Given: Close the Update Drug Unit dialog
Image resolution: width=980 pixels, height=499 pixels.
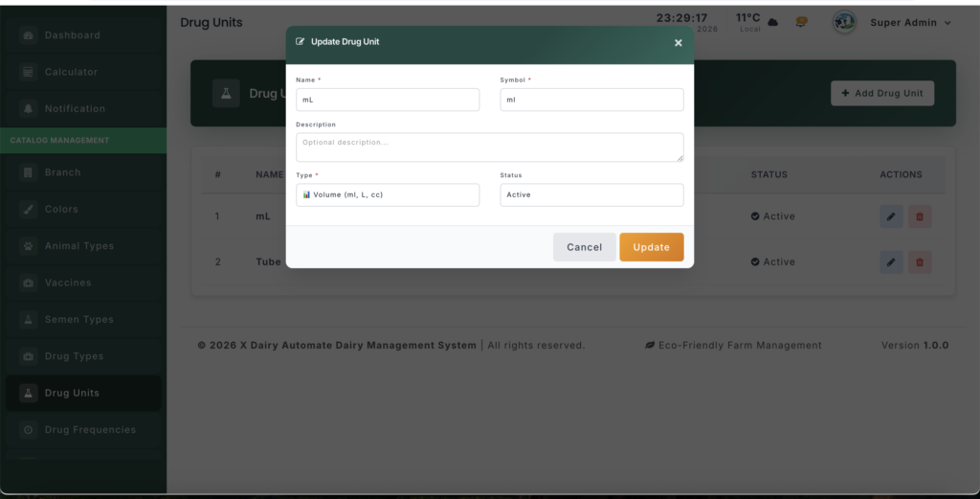Looking at the screenshot, I should coord(678,43).
